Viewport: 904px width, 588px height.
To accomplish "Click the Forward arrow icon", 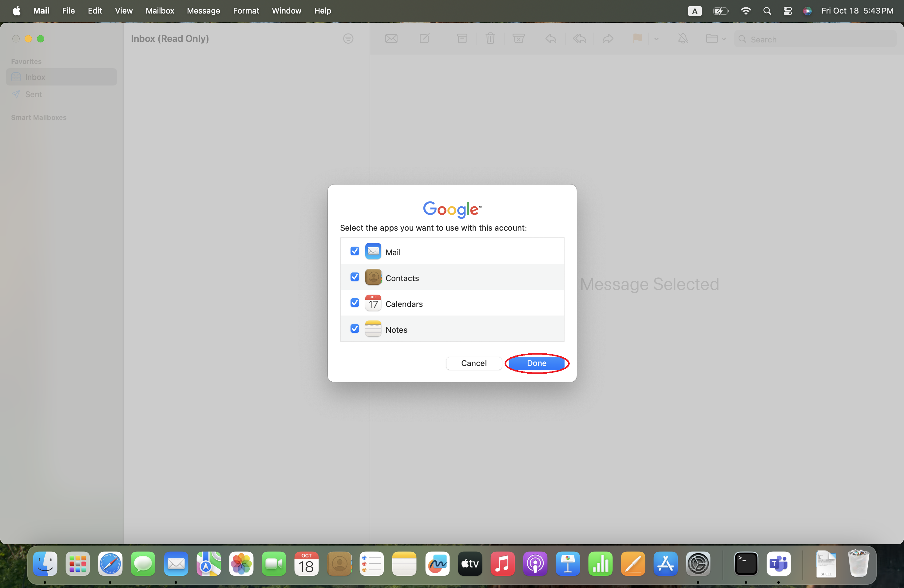I will (608, 38).
